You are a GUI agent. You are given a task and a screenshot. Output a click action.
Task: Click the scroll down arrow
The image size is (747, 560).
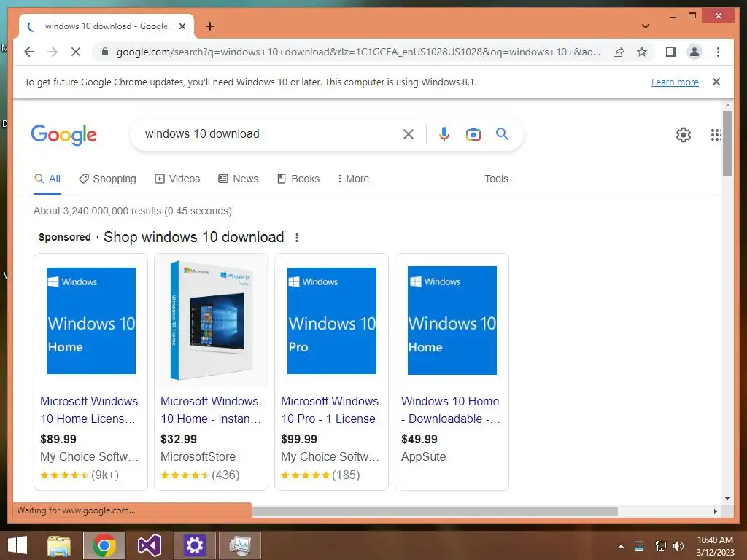727,499
